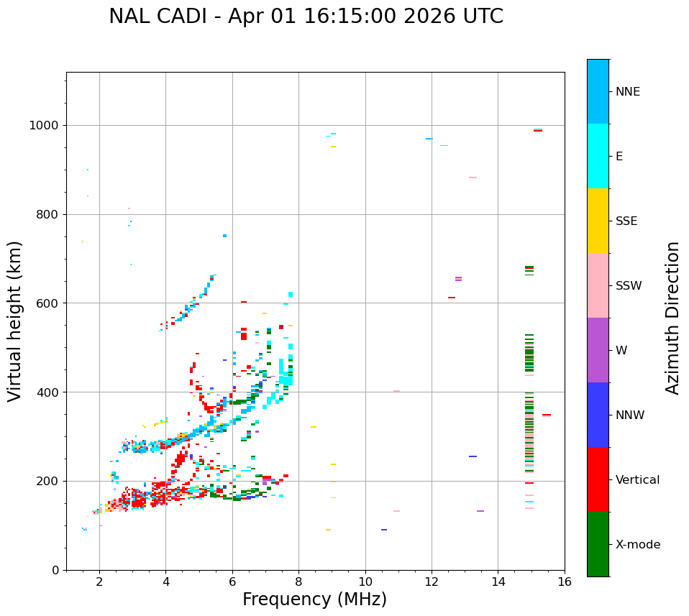The image size is (689, 616).
Task: Click the purple W colorbar segment
Action: [x=598, y=350]
